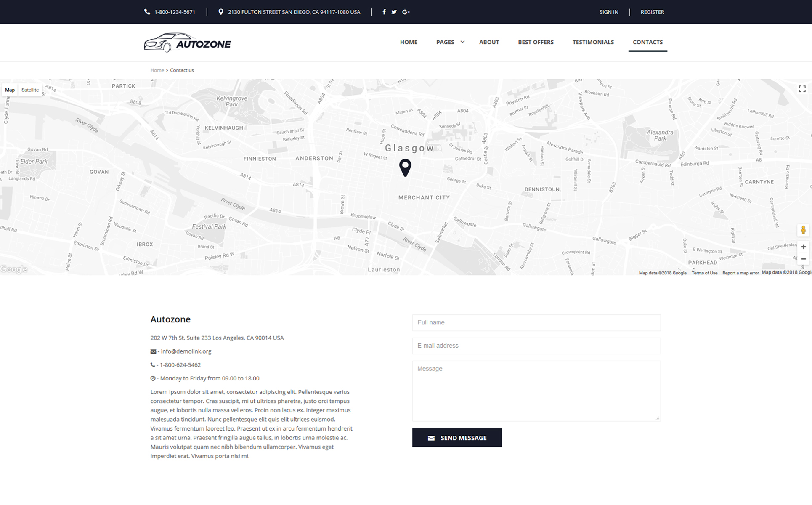812x505 pixels.
Task: Open the Best Offers menu item
Action: click(x=536, y=42)
